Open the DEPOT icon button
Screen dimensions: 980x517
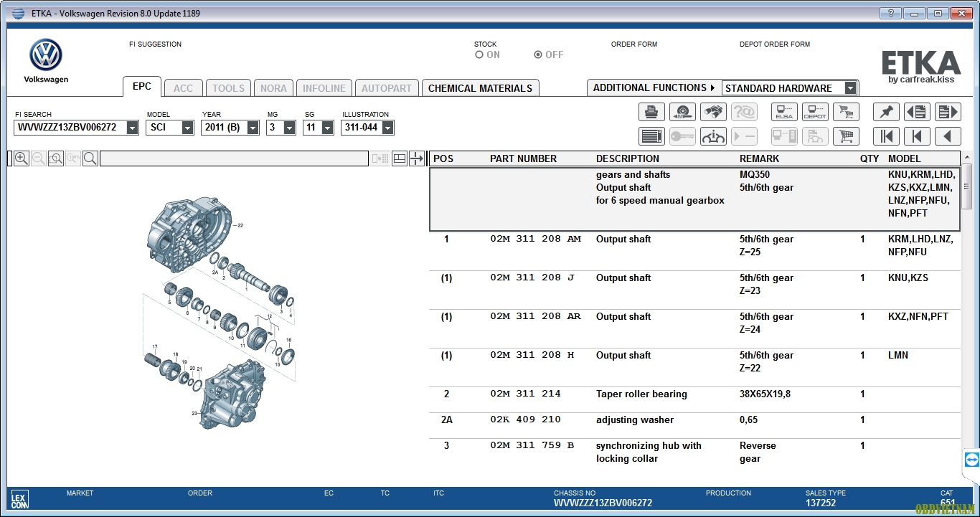815,112
